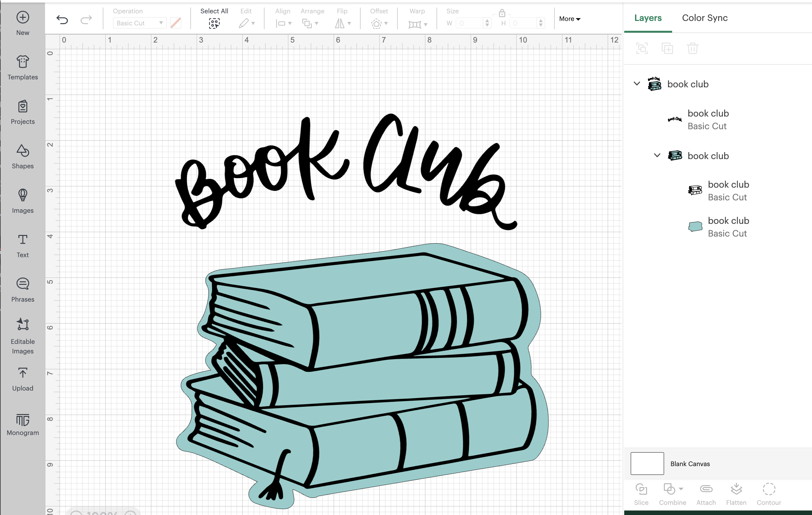The width and height of the screenshot is (812, 515).
Task: Click the Blank Canvas color swatch
Action: coord(647,463)
